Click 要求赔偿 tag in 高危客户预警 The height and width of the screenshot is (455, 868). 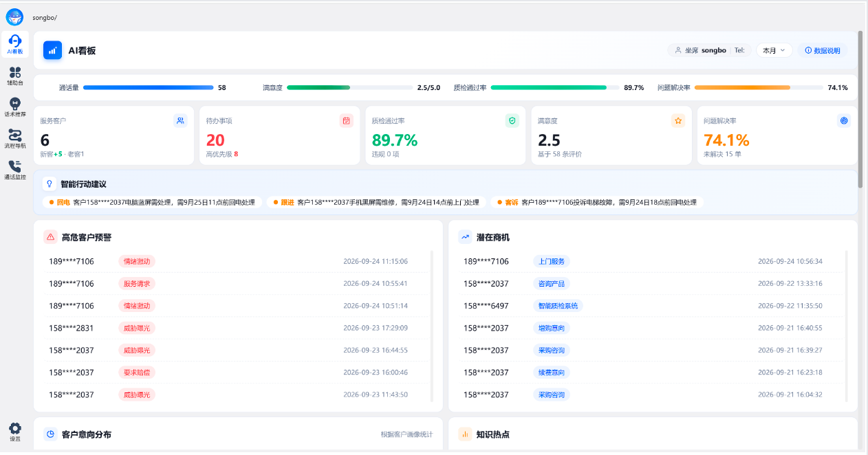point(137,373)
